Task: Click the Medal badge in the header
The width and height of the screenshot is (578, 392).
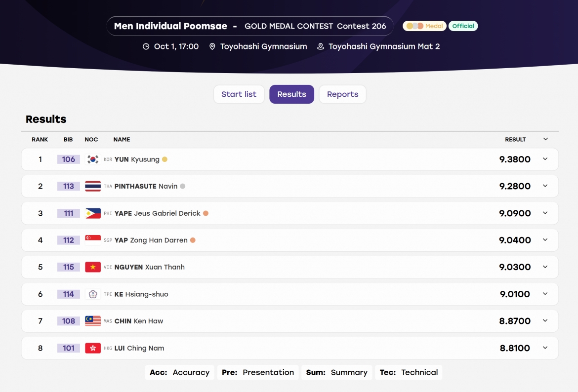Action: pyautogui.click(x=425, y=26)
